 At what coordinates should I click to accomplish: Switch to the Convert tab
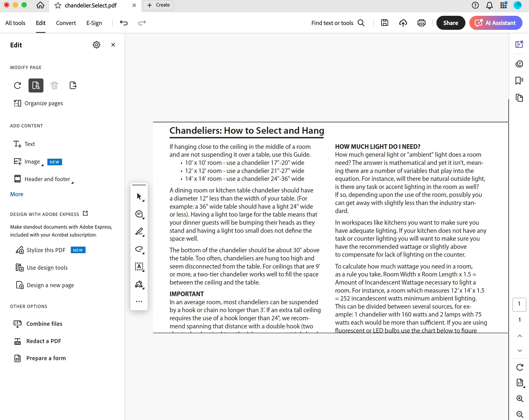pos(66,23)
